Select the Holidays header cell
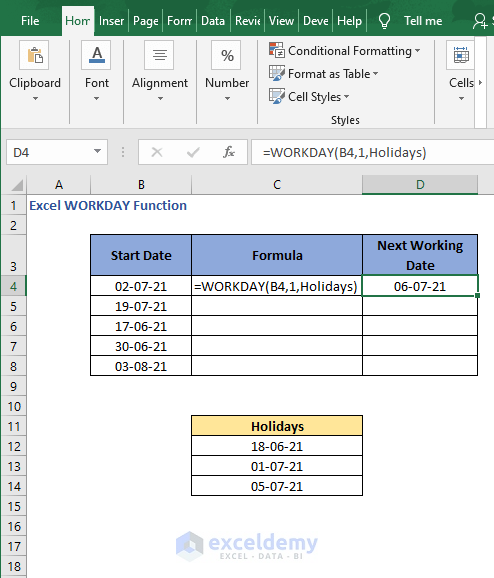 pyautogui.click(x=277, y=426)
